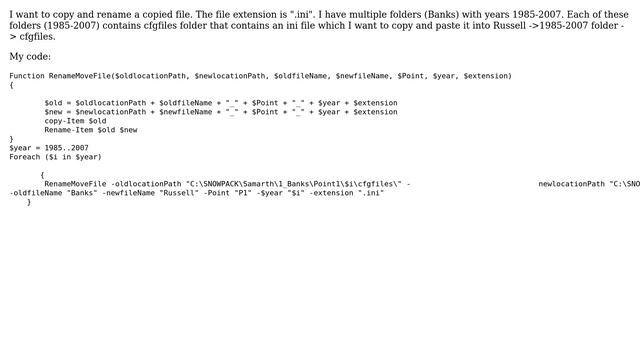Click the opening brace below function declaration
Viewport: 640px width, 360px height.
[11, 85]
